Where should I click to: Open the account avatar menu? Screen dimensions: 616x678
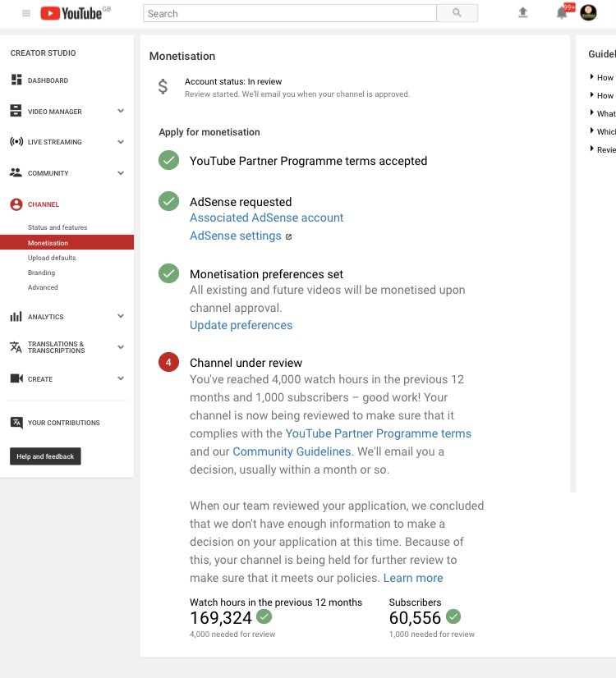[x=588, y=13]
